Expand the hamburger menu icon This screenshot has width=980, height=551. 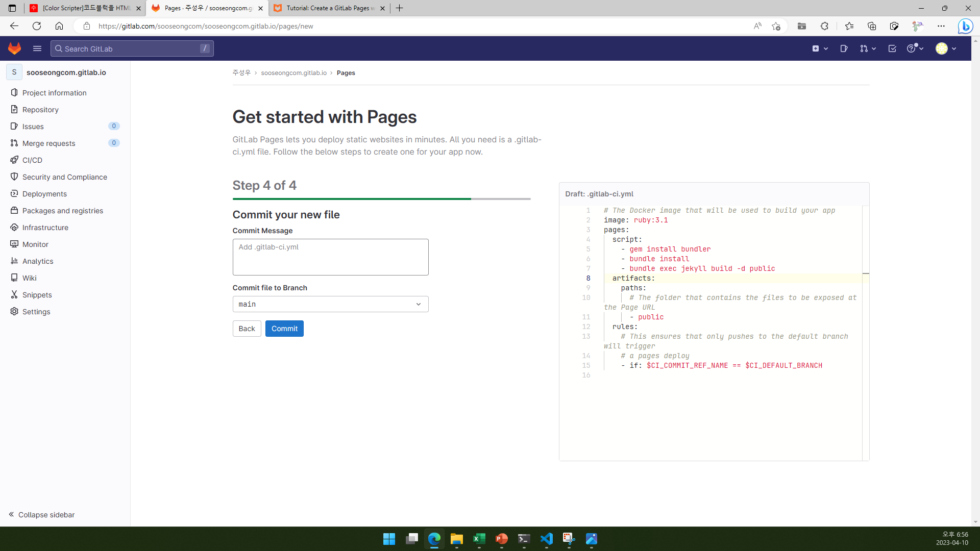click(x=37, y=48)
